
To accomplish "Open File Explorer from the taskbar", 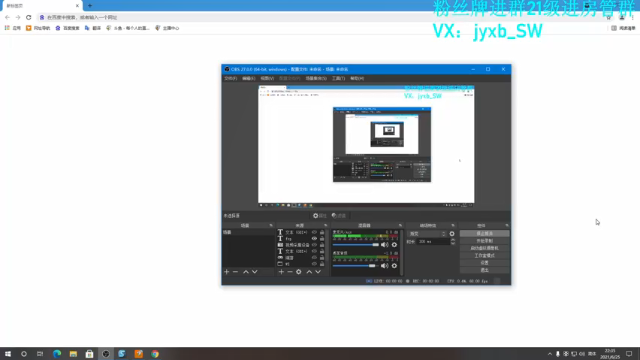I will tap(73, 354).
